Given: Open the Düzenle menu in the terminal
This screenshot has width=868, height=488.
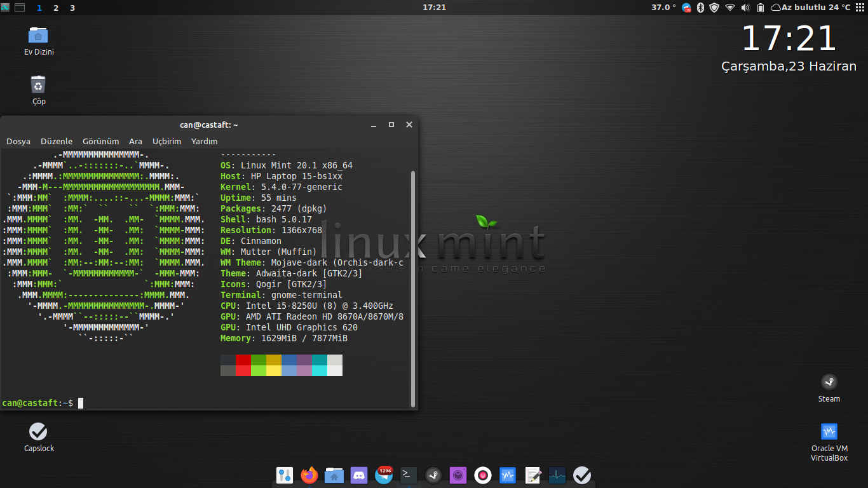Looking at the screenshot, I should click(57, 141).
